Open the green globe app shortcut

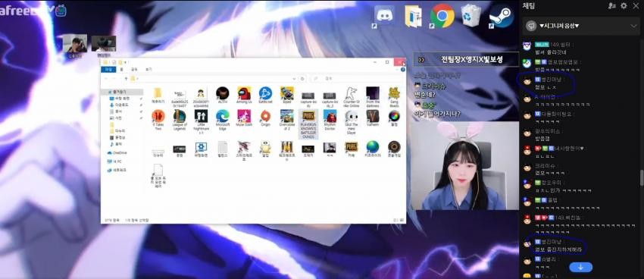(373, 149)
